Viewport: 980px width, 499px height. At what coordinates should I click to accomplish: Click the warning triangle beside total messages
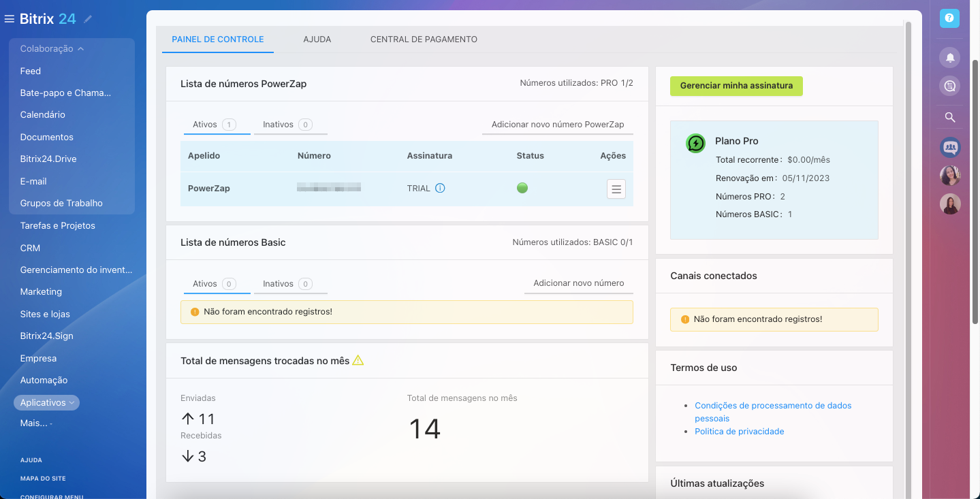(358, 360)
